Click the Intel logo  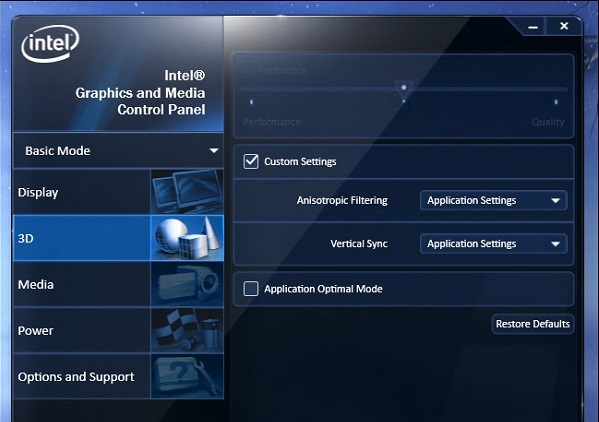click(50, 43)
